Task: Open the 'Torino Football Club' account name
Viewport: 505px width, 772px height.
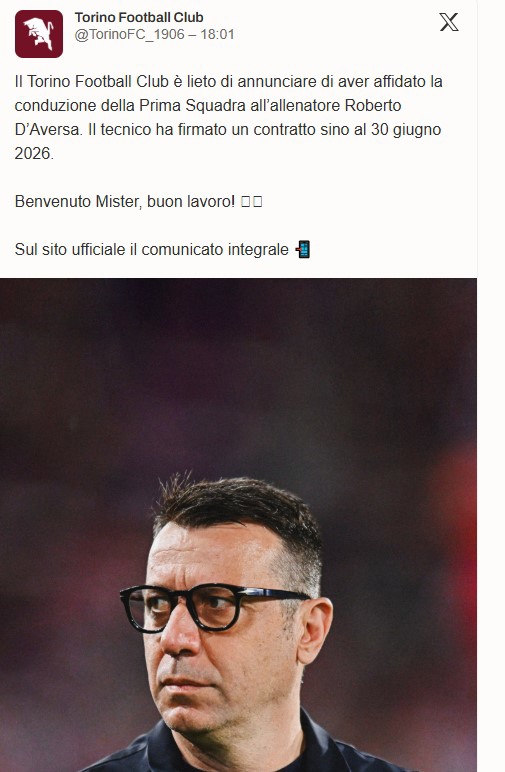Action: (139, 18)
